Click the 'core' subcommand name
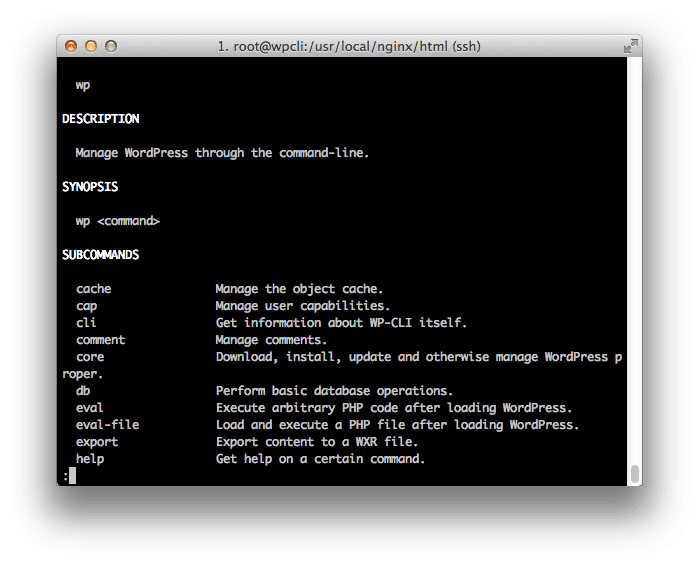The image size is (699, 565). pos(90,357)
